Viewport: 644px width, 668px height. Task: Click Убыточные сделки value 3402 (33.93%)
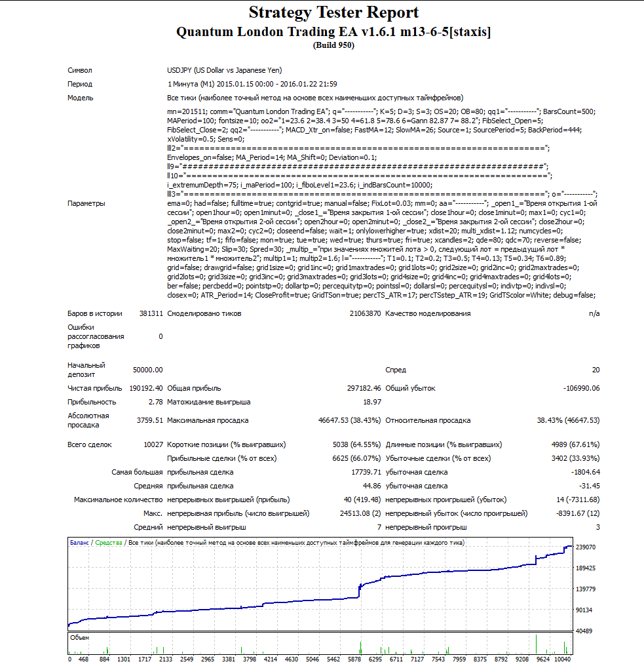(x=575, y=458)
